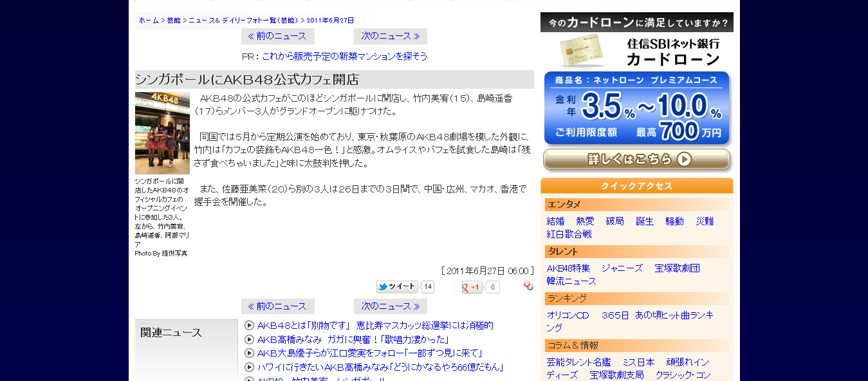The height and width of the screenshot is (381, 868).
Task: Open quick access link 騒動
Action: point(675,221)
